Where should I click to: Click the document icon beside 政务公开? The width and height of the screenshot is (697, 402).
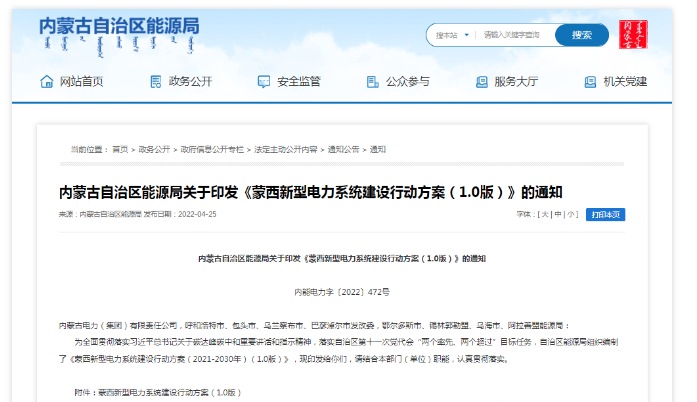pos(155,81)
